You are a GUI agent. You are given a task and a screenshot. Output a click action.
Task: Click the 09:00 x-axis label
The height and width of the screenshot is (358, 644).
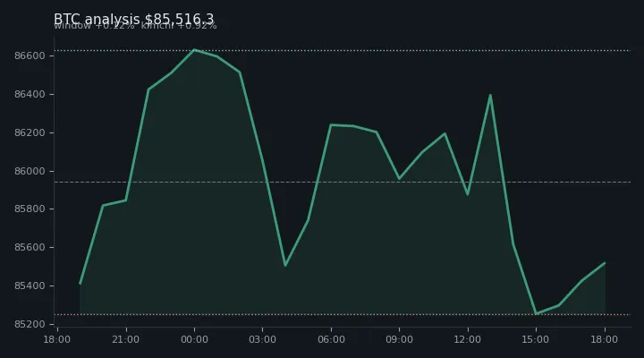399,339
